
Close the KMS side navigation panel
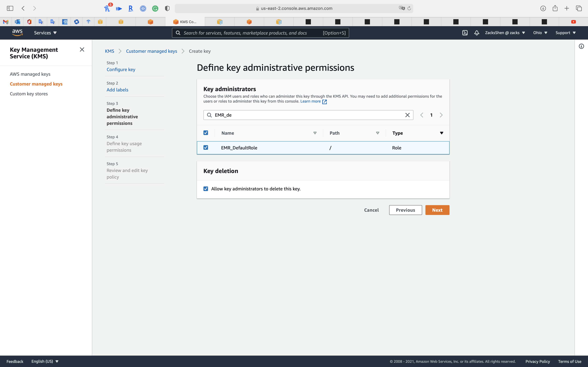pyautogui.click(x=82, y=49)
